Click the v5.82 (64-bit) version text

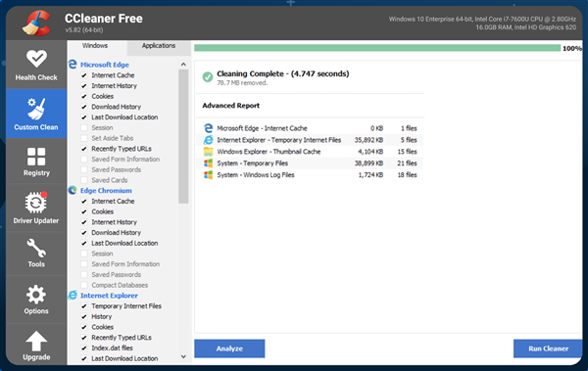tap(84, 30)
